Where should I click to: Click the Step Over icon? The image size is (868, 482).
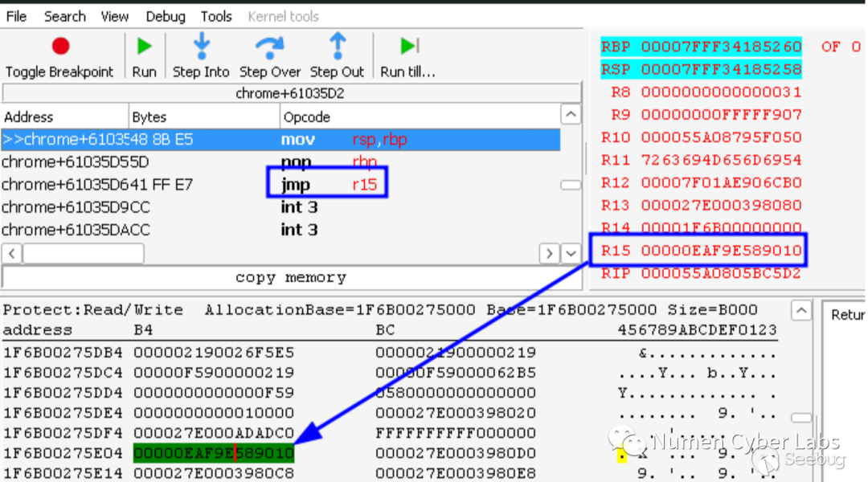point(270,47)
